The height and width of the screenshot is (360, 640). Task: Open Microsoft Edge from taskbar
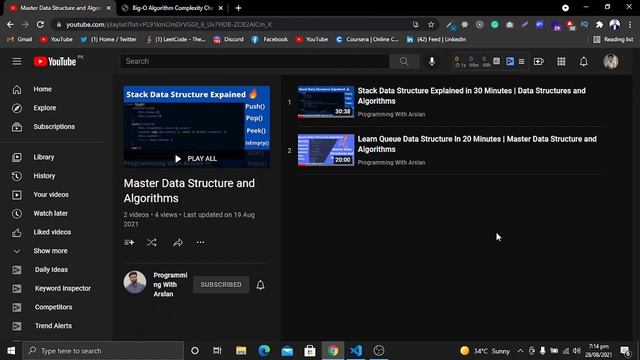[264, 351]
